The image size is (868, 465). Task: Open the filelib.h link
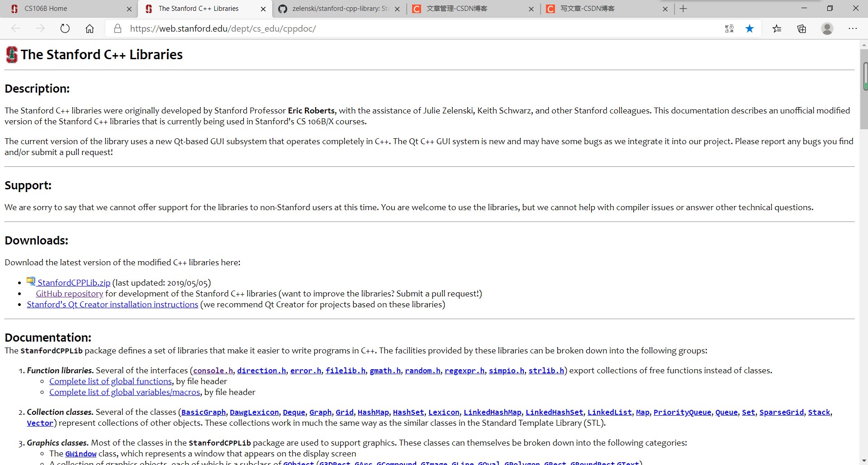(346, 371)
